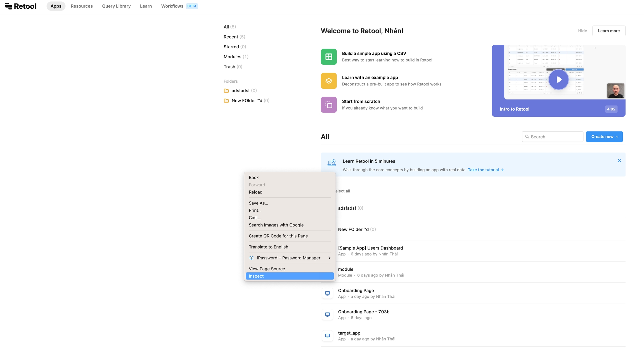Screen dimensions: 644x358
Task: Click the yellow example app layers icon
Action: click(x=329, y=81)
